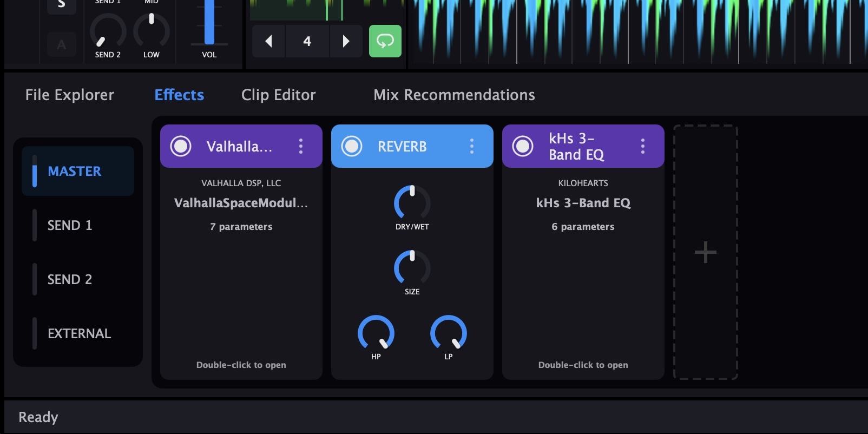Viewport: 868px width, 434px height.
Task: Adjust the reverb DRY/WET knob
Action: click(x=412, y=203)
